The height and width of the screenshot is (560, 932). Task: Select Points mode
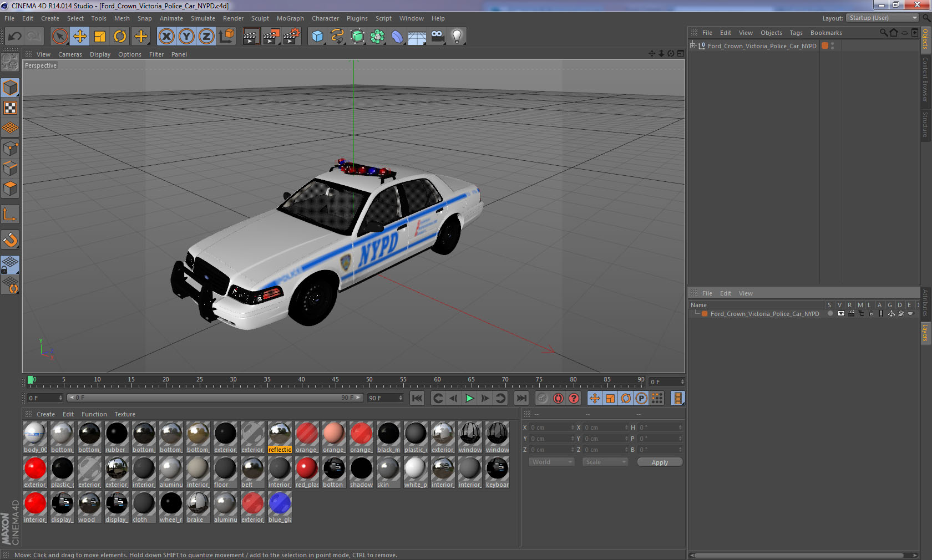coord(10,148)
